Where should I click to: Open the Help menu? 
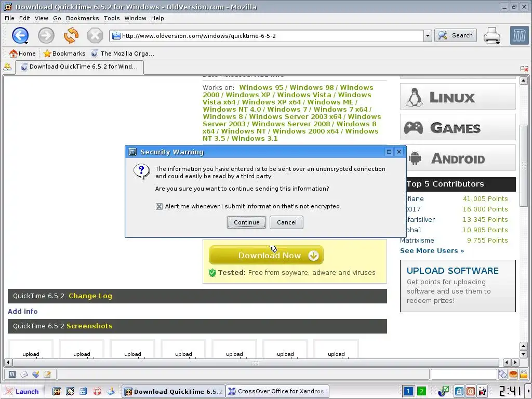click(x=157, y=18)
